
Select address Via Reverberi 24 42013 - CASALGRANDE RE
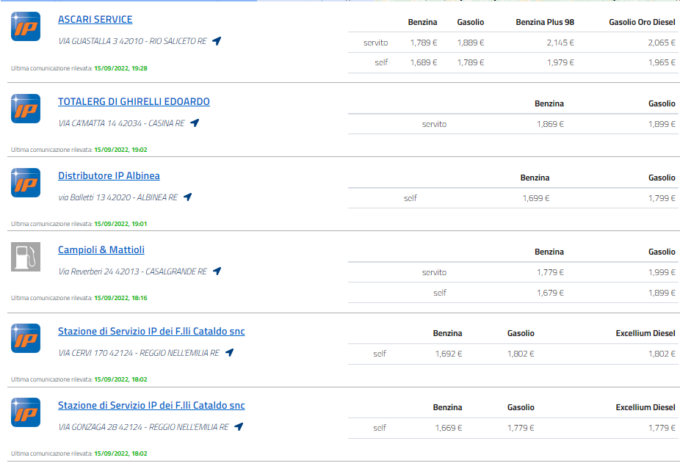click(x=132, y=271)
